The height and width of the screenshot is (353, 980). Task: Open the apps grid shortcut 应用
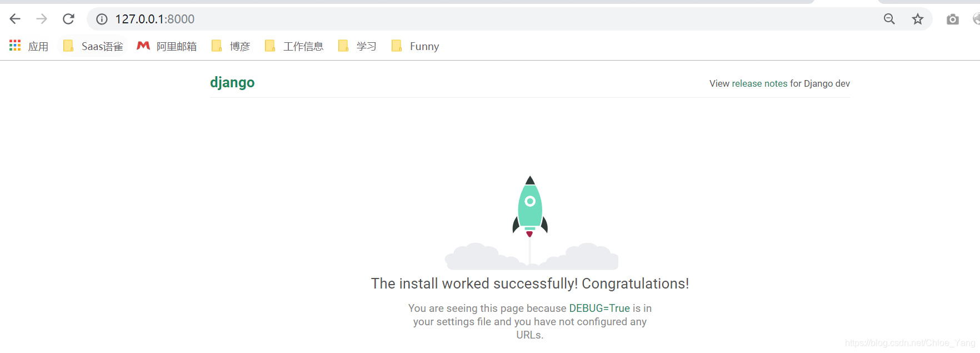click(x=29, y=46)
